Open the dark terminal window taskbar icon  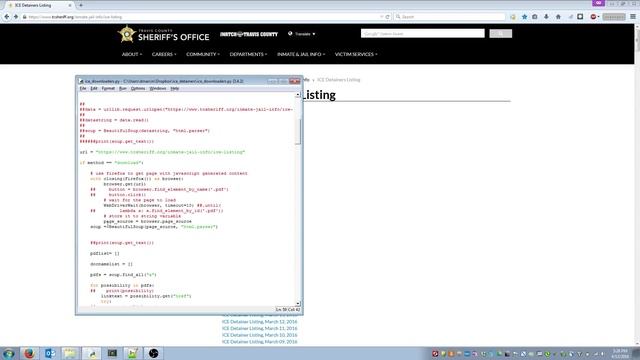click(112, 353)
